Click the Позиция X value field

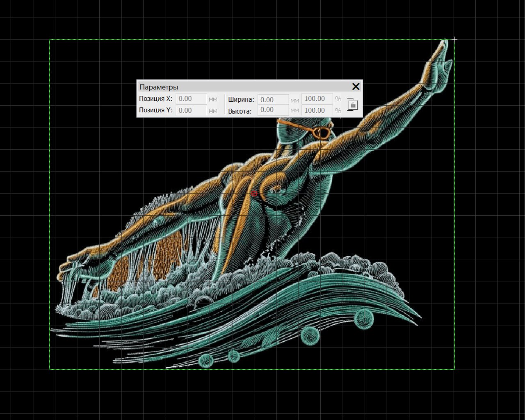[191, 99]
